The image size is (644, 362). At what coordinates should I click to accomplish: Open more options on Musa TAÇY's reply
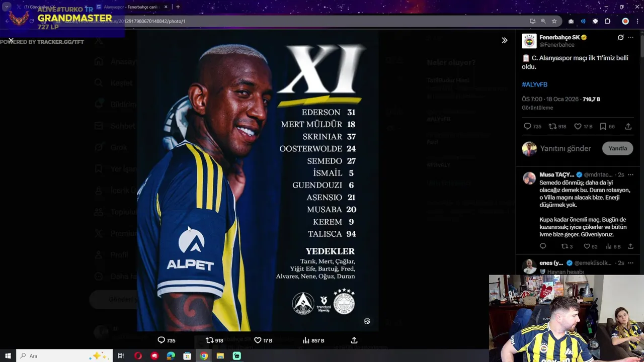pyautogui.click(x=630, y=174)
